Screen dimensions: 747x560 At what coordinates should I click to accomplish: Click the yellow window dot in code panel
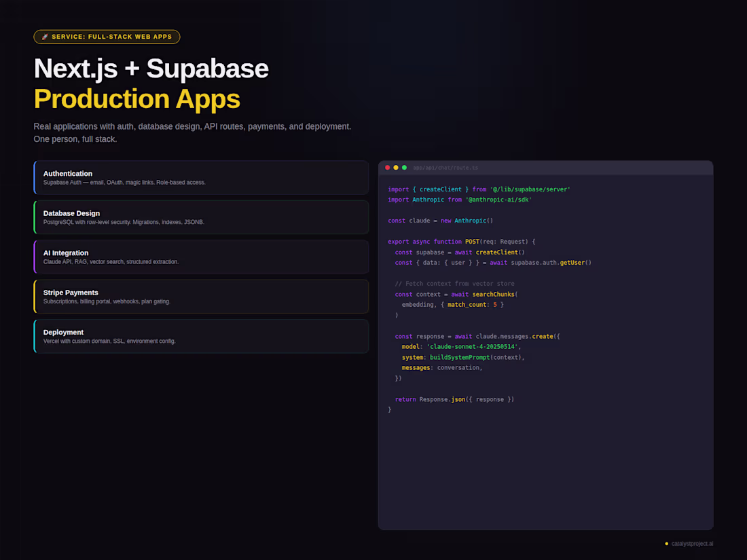[x=396, y=168]
